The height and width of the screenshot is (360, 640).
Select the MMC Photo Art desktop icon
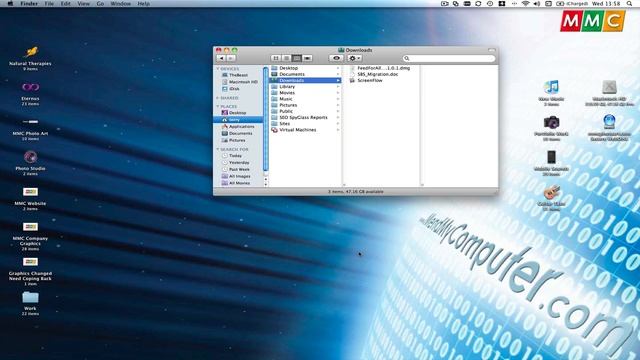click(x=31, y=129)
